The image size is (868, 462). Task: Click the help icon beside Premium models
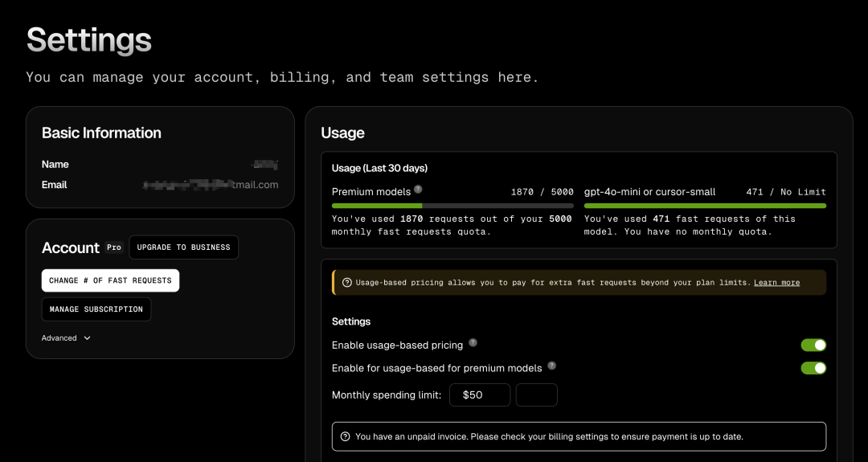coord(418,190)
